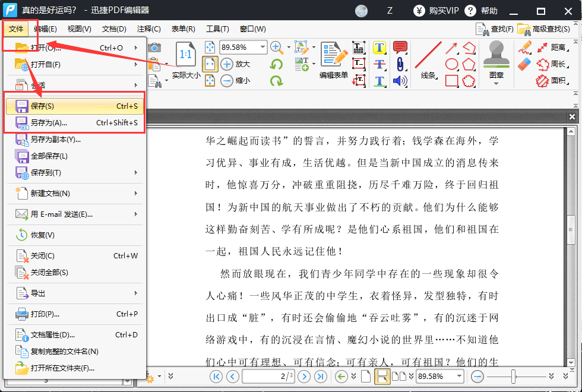Select 关闭全部(S) menu entry
The width and height of the screenshot is (582, 392).
click(75, 273)
